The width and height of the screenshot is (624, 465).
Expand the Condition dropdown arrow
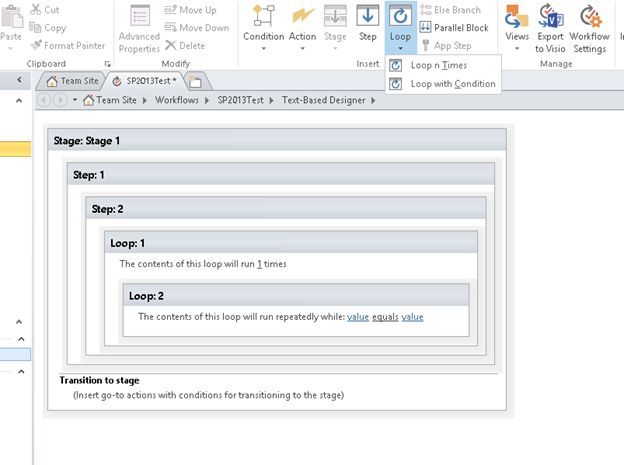coord(263,49)
